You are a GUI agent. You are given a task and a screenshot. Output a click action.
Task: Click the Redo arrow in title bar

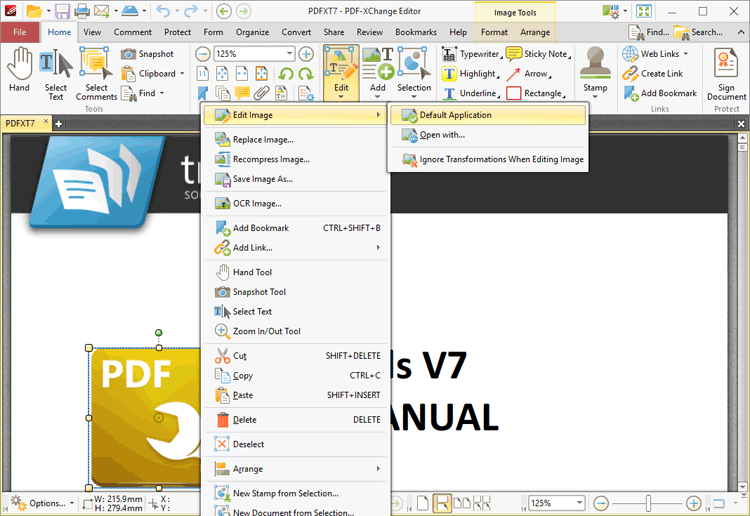190,11
